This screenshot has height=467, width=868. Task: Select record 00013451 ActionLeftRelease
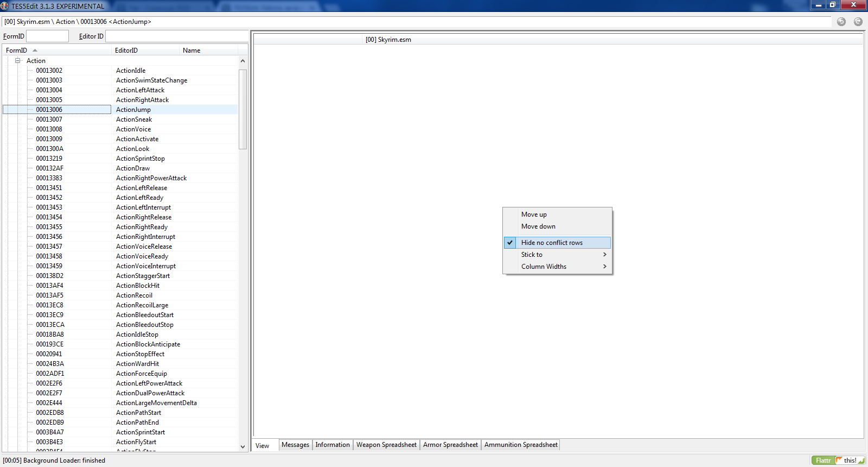(120, 188)
